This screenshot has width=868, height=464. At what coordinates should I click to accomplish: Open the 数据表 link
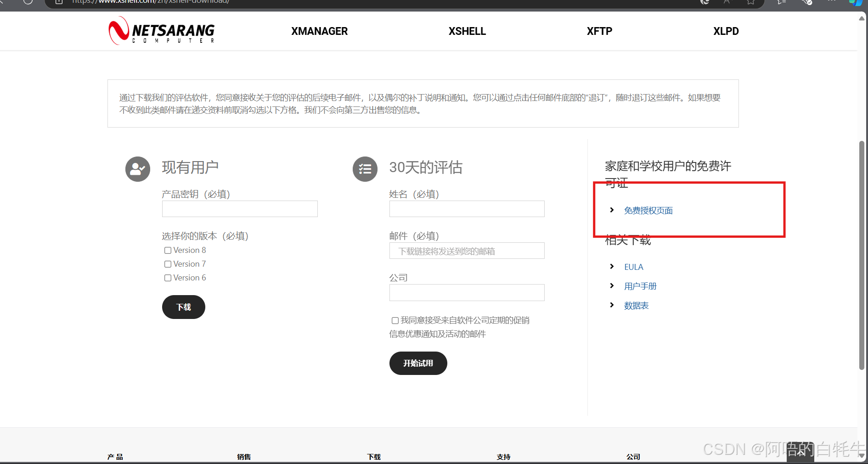pyautogui.click(x=636, y=306)
